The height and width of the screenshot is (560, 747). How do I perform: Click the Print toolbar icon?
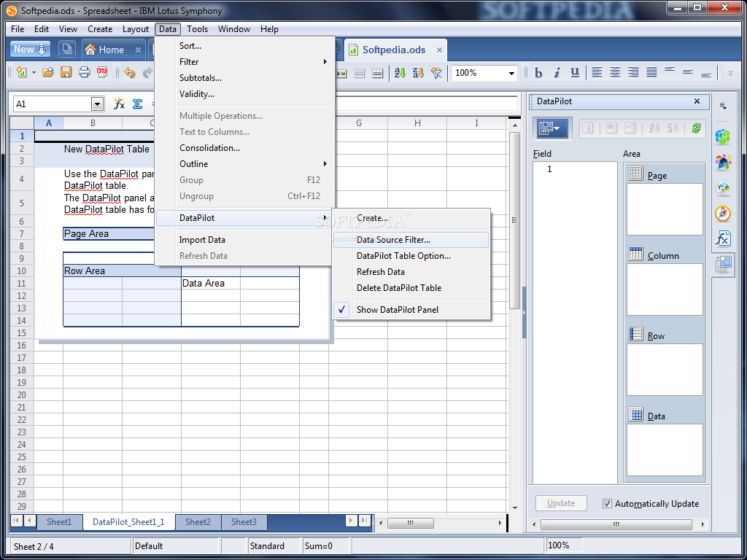click(84, 72)
